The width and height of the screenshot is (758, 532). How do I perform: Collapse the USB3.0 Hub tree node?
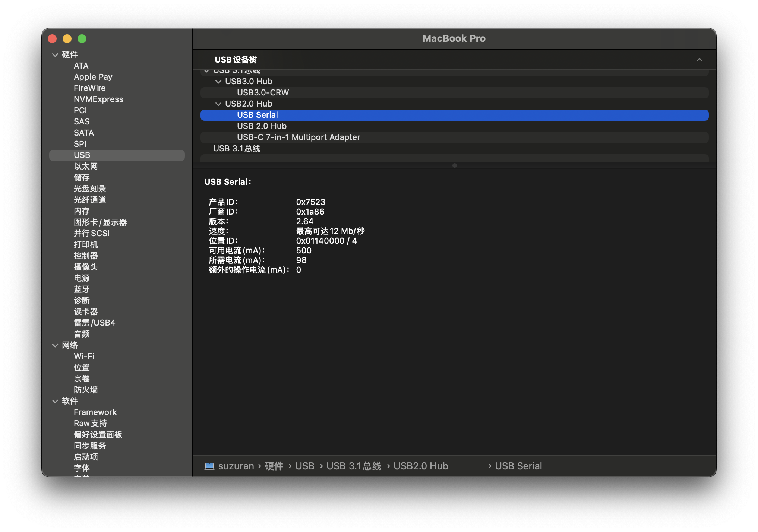tap(218, 82)
